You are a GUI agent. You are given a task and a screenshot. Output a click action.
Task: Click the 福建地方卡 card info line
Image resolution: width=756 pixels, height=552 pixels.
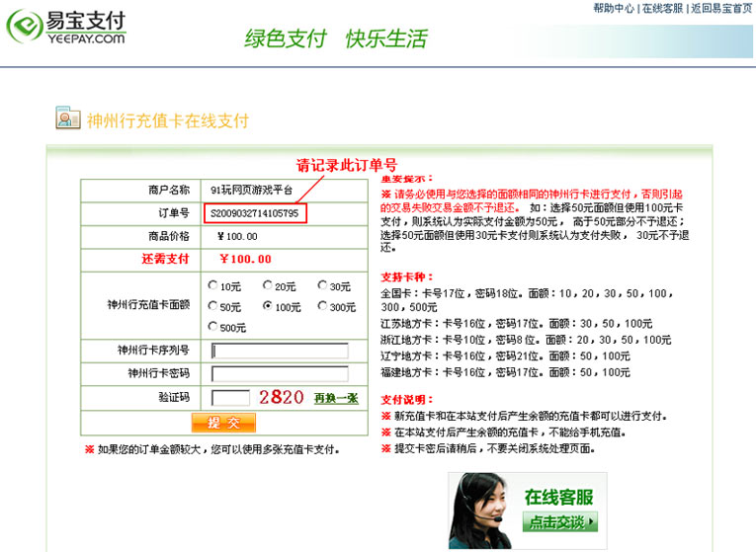(505, 373)
